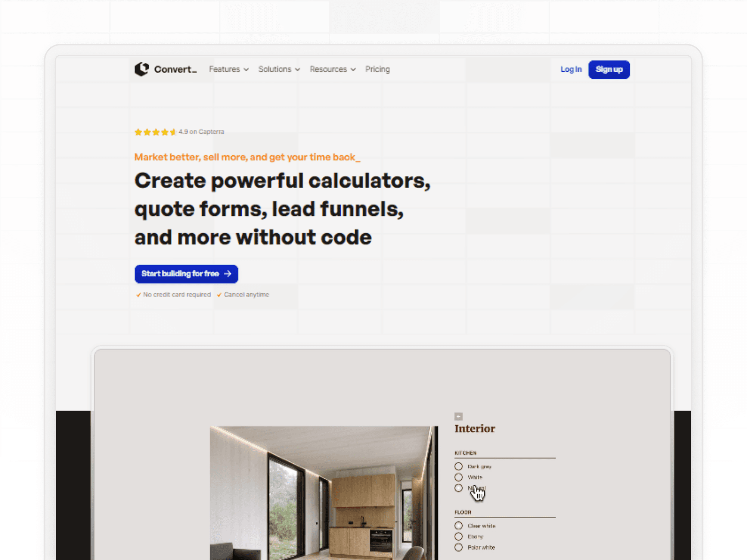Expand the Solutions navigation menu
Image resolution: width=747 pixels, height=560 pixels.
pos(279,69)
